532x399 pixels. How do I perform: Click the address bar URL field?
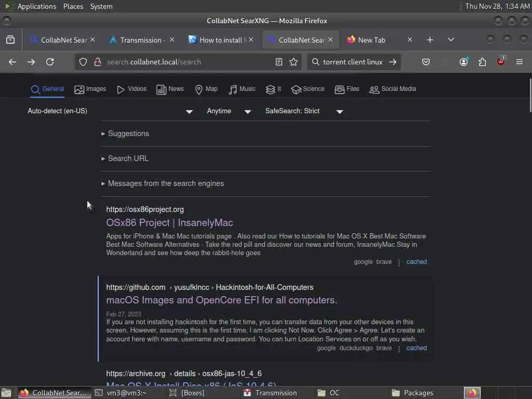[x=188, y=62]
